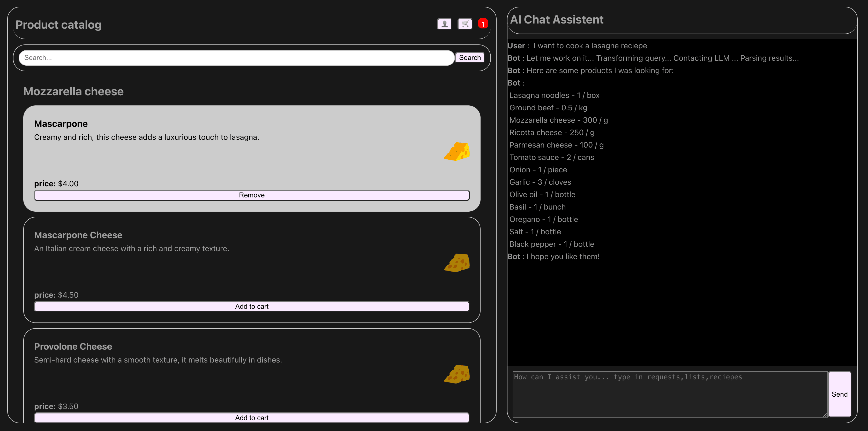This screenshot has width=868, height=431.
Task: Click into the chat message textarea
Action: [x=669, y=394]
